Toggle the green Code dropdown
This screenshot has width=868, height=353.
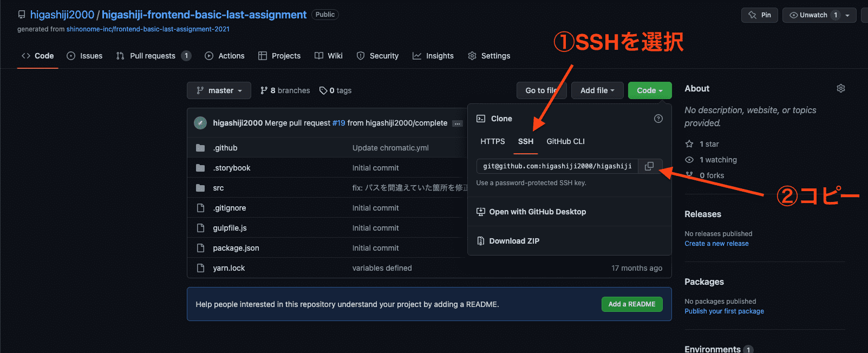tap(650, 90)
